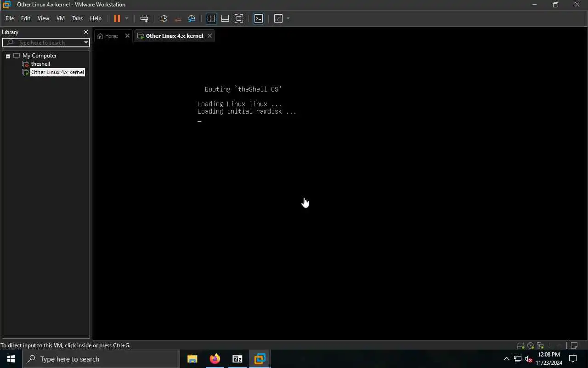
Task: Close the Other Linux 4.x kernel tab
Action: tap(209, 36)
